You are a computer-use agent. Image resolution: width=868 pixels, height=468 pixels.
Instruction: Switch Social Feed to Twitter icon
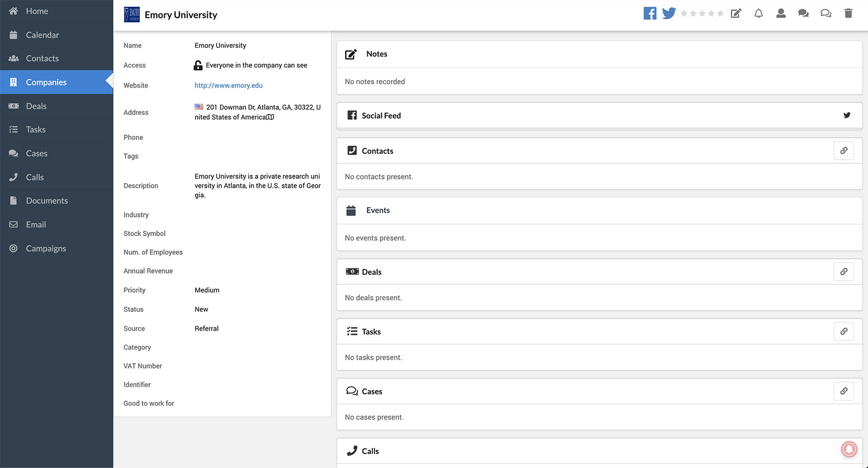[x=847, y=115]
